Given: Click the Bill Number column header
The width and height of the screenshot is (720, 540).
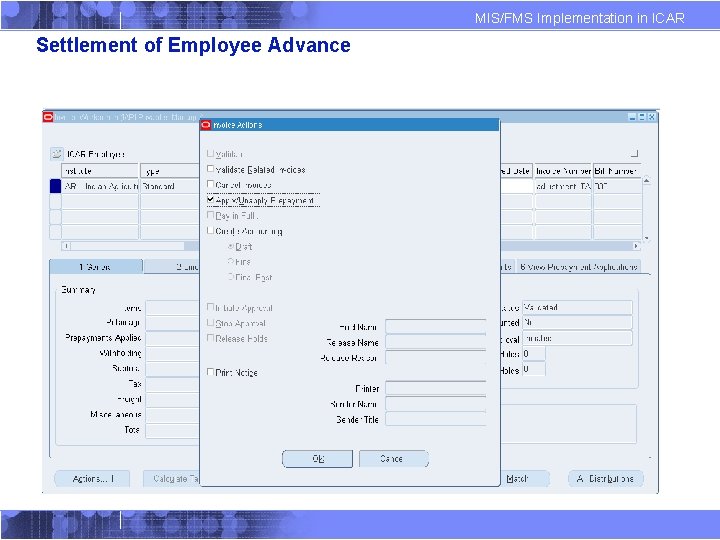Looking at the screenshot, I should pyautogui.click(x=617, y=171).
